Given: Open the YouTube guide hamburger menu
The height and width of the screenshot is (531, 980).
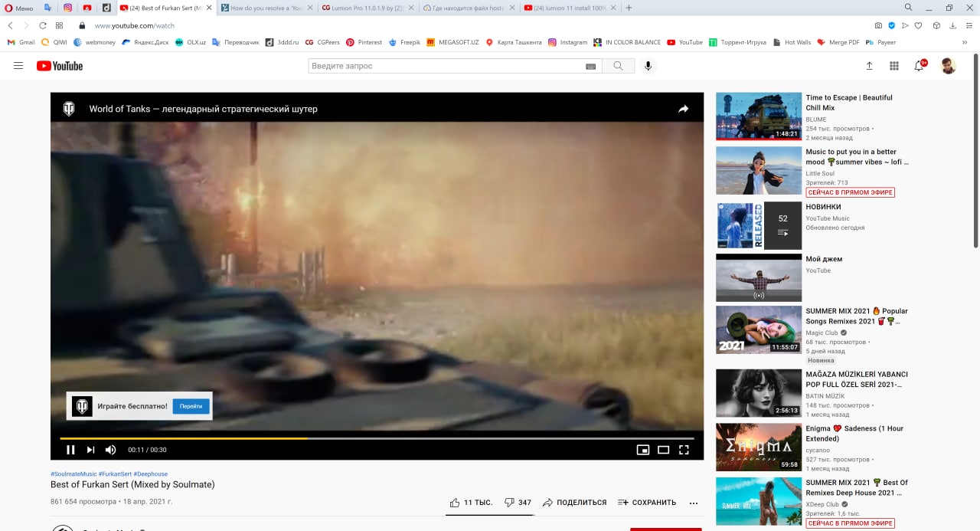Looking at the screenshot, I should (18, 66).
